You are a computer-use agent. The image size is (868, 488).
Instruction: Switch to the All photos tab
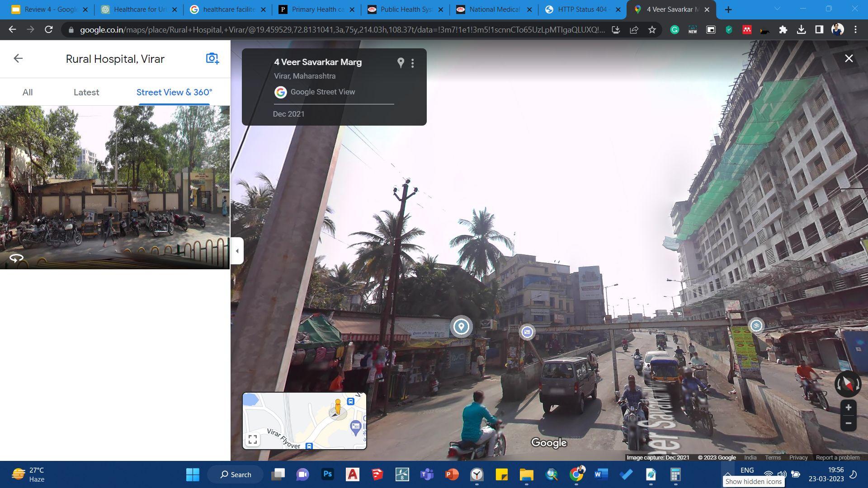(x=28, y=92)
